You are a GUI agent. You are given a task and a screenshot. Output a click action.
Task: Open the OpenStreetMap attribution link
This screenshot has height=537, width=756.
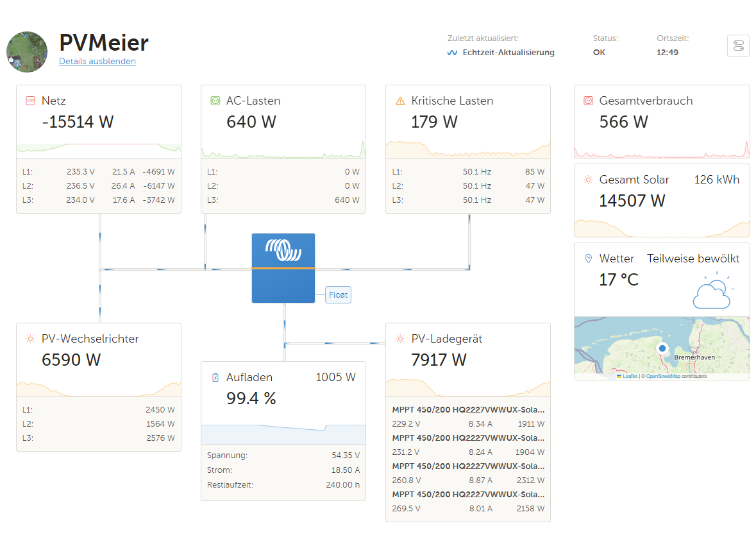coord(663,377)
